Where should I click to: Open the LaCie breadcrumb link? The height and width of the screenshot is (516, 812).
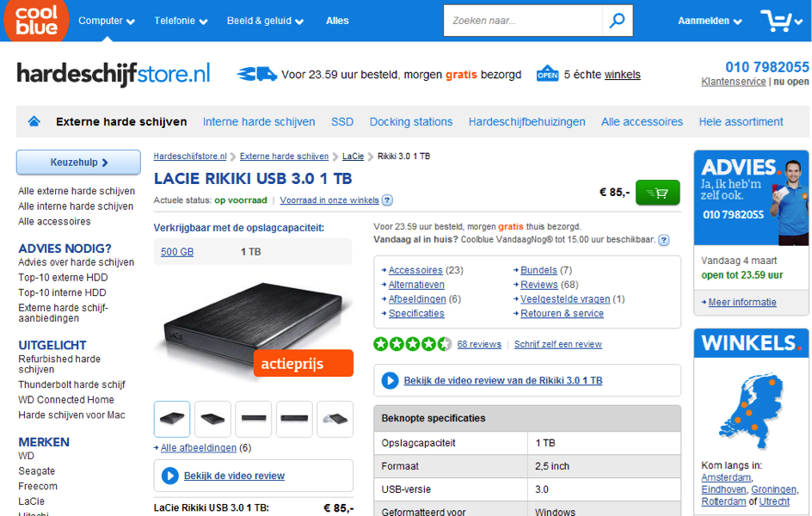(354, 157)
